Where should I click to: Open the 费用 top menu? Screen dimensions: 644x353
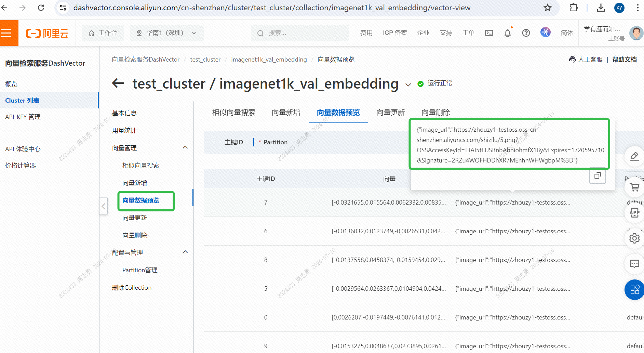pos(366,33)
